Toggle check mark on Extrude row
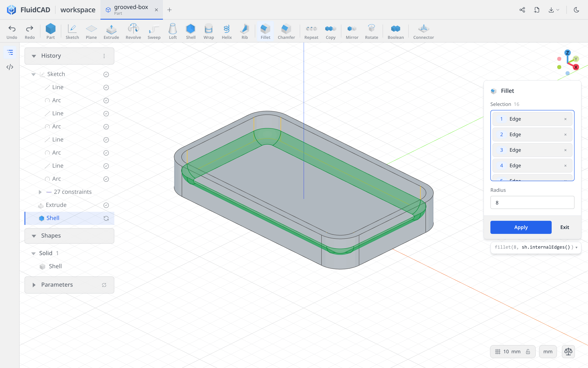The height and width of the screenshot is (368, 588). 106,205
